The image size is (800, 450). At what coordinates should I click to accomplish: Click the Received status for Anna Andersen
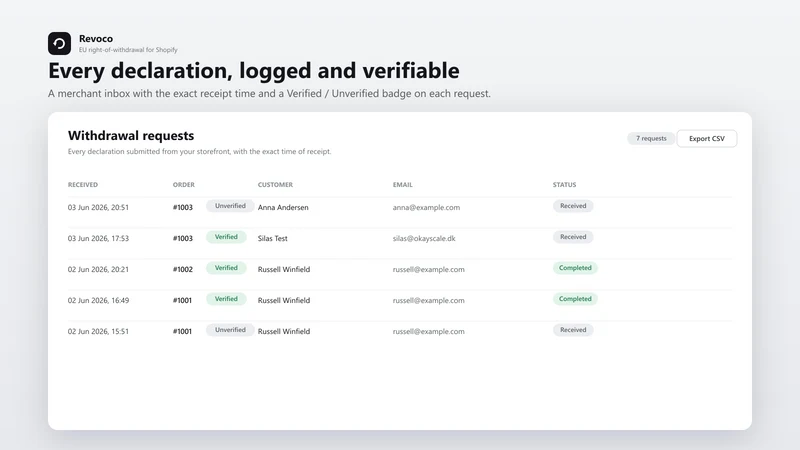573,206
